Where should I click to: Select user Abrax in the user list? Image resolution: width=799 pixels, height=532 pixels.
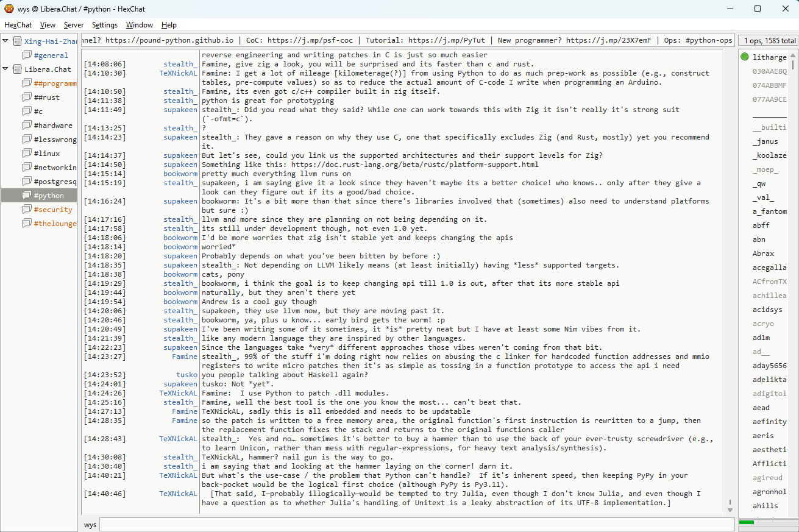click(764, 254)
